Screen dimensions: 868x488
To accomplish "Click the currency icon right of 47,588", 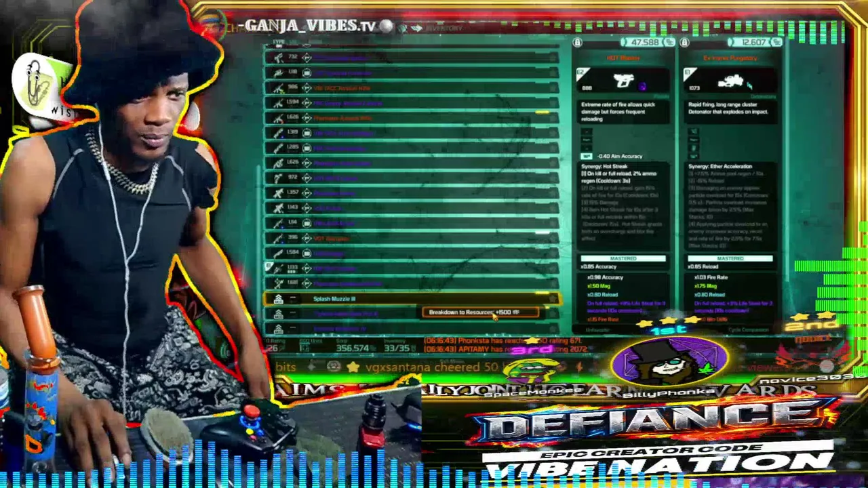I will (669, 43).
